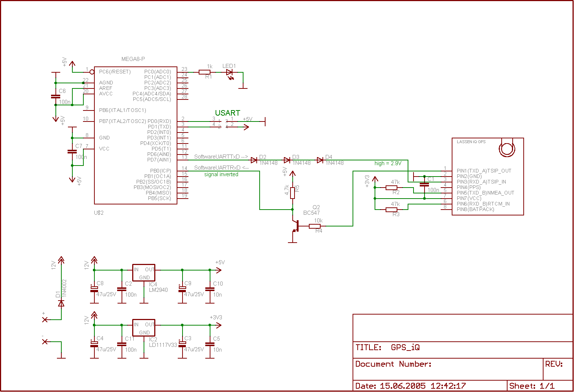The image size is (574, 392).
Task: Select the IC2 LD1117V33 regulator block
Action: coord(144,328)
